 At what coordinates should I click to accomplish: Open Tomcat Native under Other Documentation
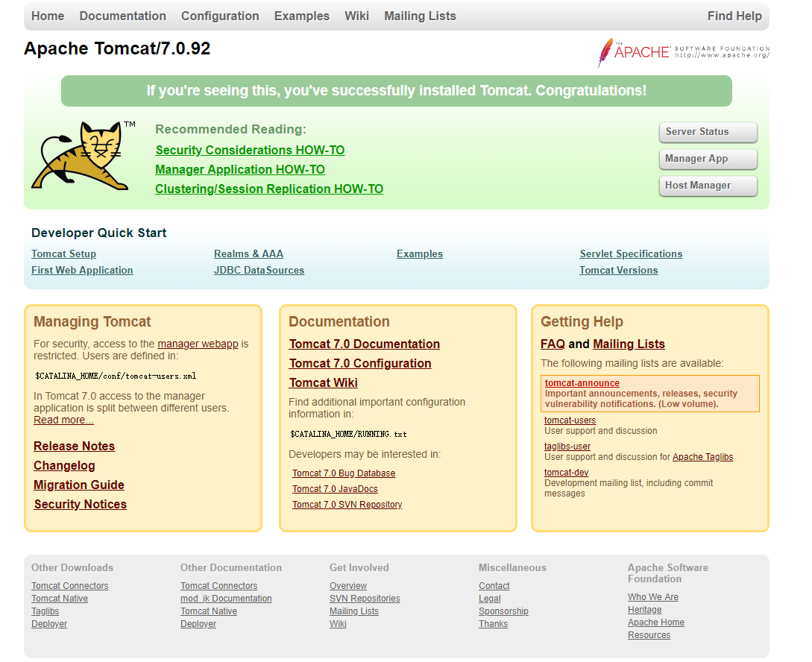209,611
